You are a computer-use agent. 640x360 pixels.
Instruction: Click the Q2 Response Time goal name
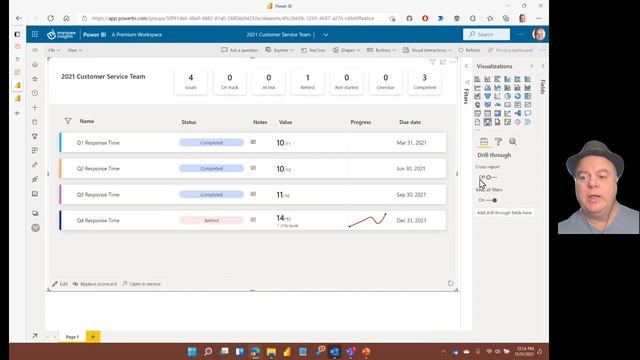pos(98,169)
